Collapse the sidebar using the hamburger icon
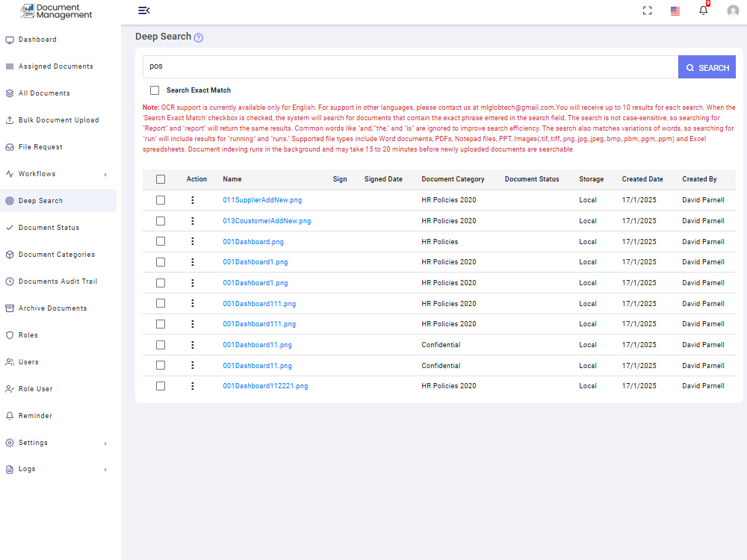Viewport: 747px width, 560px height. [144, 10]
